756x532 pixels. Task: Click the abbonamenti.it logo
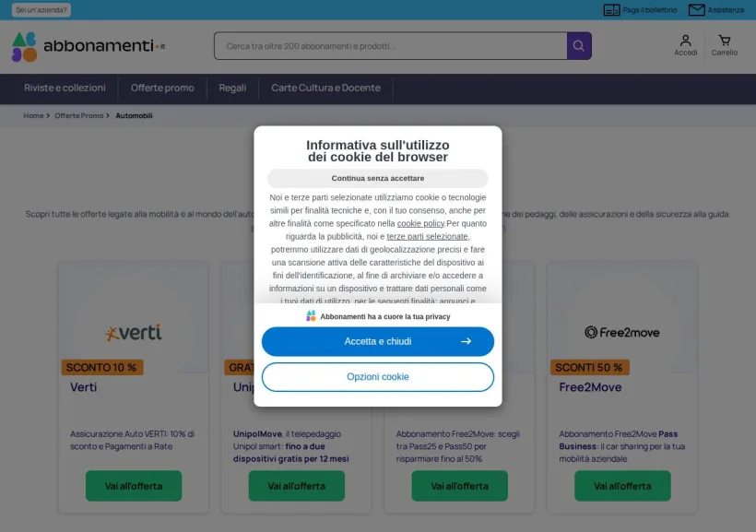(89, 47)
